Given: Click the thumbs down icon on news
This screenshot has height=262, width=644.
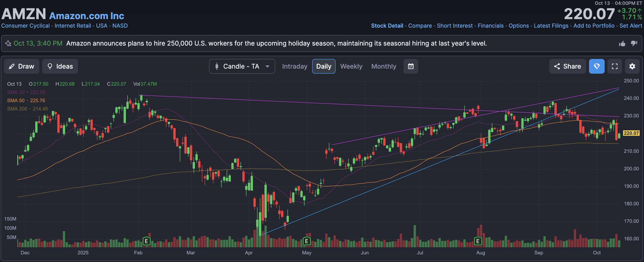Looking at the screenshot, I should click(x=634, y=44).
